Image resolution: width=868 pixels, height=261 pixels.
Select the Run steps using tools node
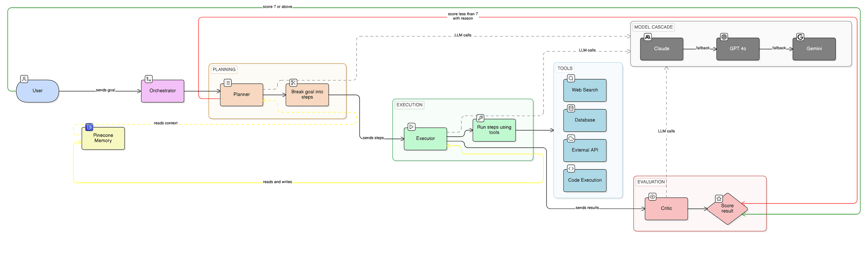pyautogui.click(x=494, y=130)
